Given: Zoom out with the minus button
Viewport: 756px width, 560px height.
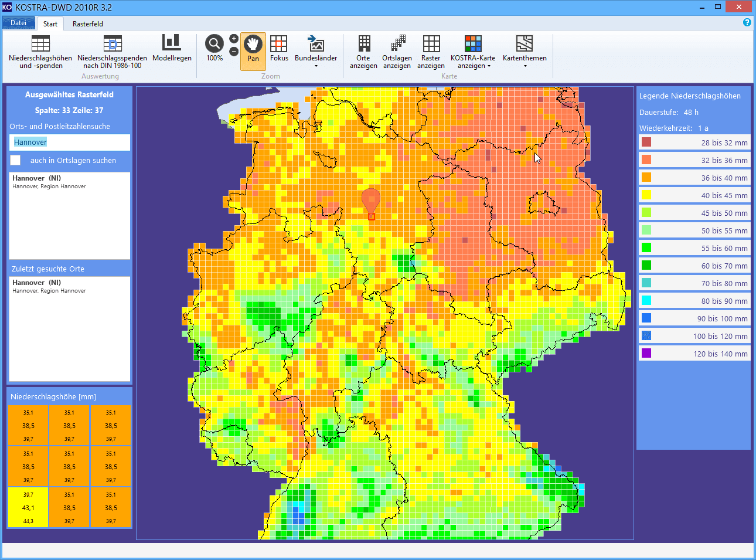Looking at the screenshot, I should coord(234,52).
